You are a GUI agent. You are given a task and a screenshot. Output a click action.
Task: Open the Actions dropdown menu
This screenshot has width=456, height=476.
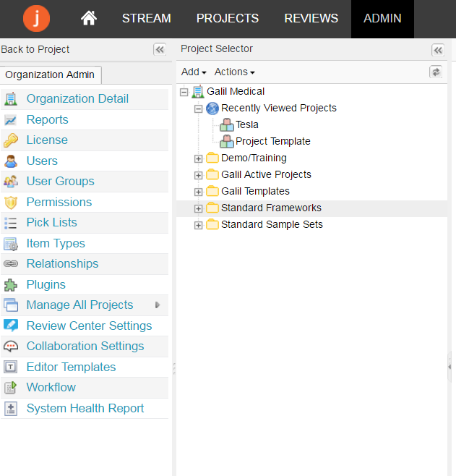pos(234,72)
